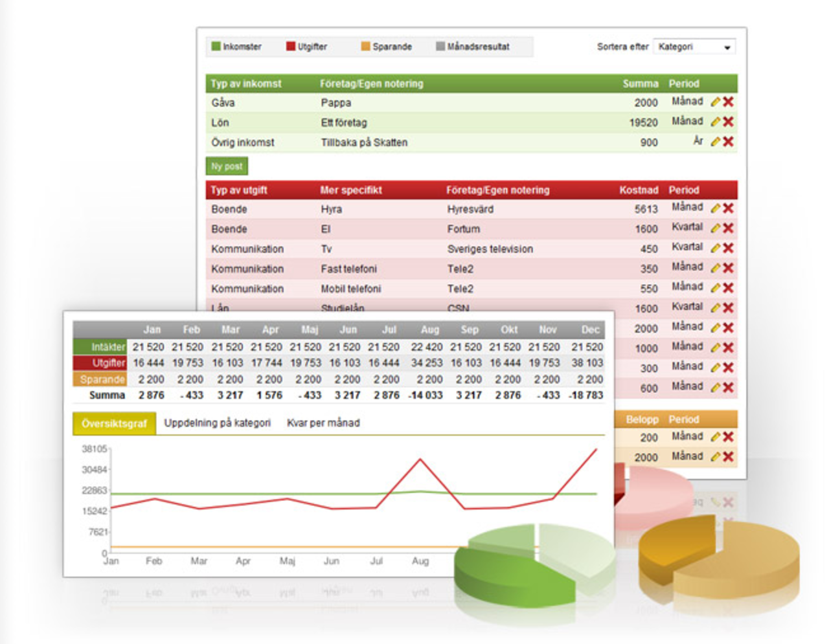Click the orange Sparande color swatch
The image size is (829, 644).
click(x=365, y=47)
